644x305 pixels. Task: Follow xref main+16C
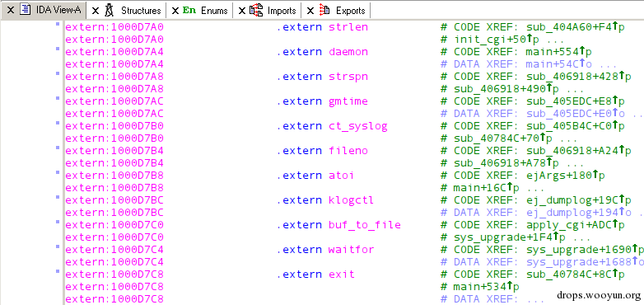click(x=481, y=188)
